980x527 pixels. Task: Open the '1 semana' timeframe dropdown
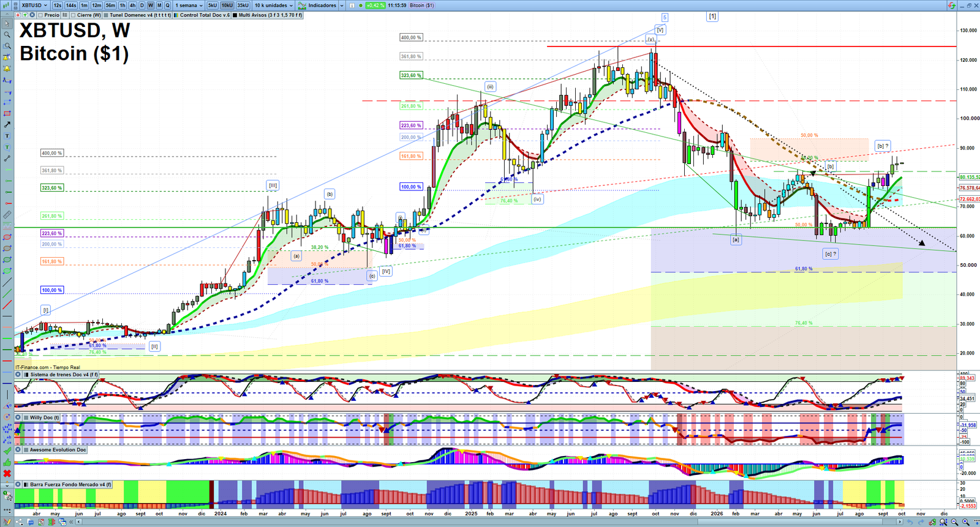(x=189, y=6)
